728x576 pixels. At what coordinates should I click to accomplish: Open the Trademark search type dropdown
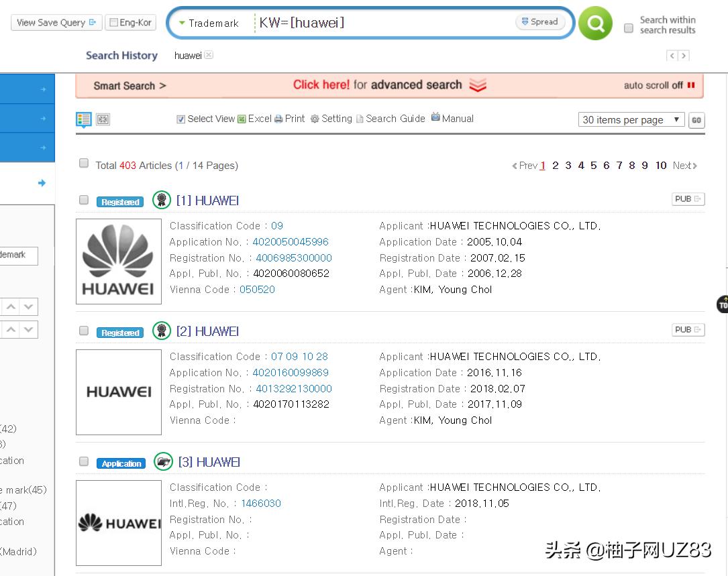pyautogui.click(x=209, y=23)
